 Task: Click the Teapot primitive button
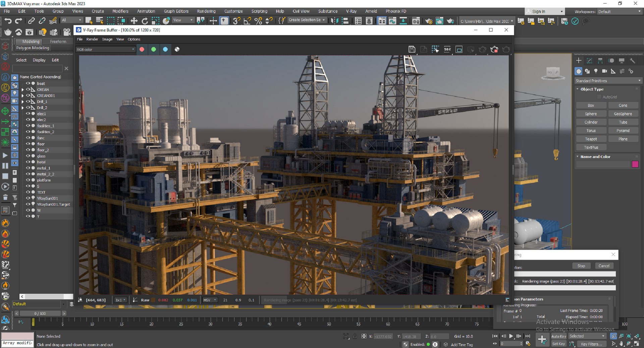point(591,139)
